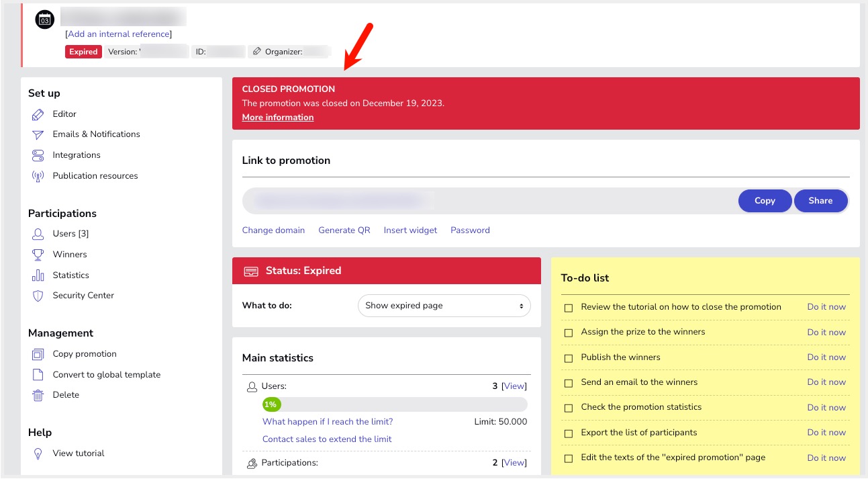The image size is (868, 479).
Task: Open the 'Show expired page' dropdown
Action: (444, 306)
